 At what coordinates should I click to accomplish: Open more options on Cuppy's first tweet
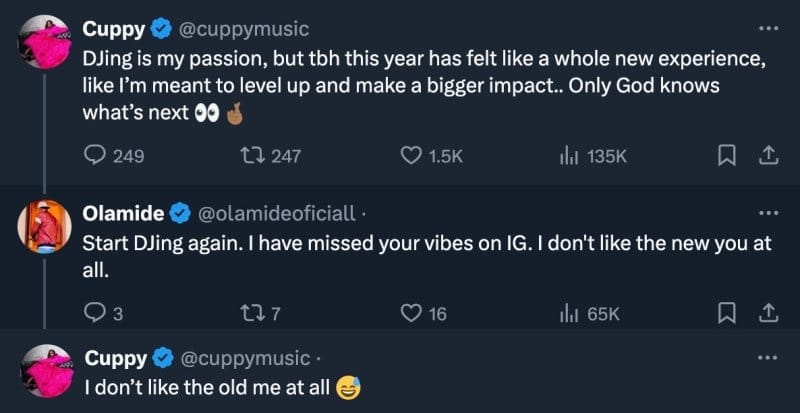tap(767, 27)
